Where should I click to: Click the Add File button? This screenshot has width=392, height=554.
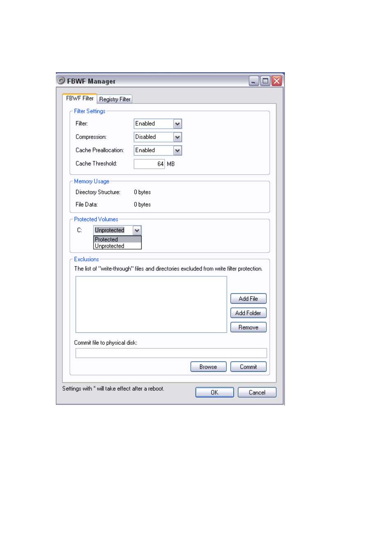[x=248, y=299]
